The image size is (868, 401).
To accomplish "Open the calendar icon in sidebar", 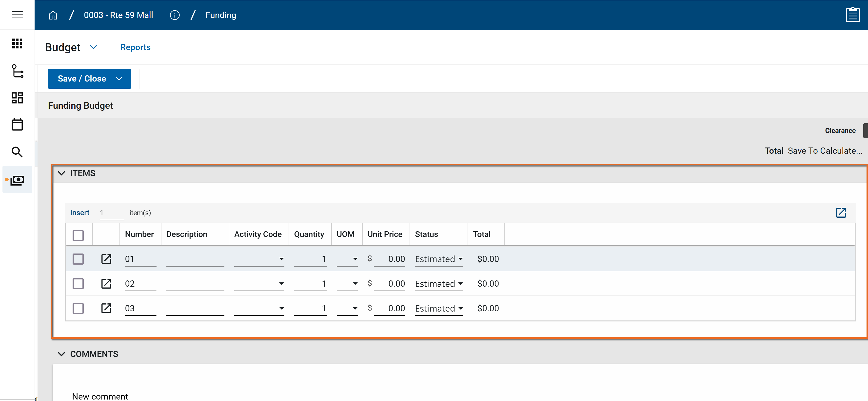I will pos(17,125).
